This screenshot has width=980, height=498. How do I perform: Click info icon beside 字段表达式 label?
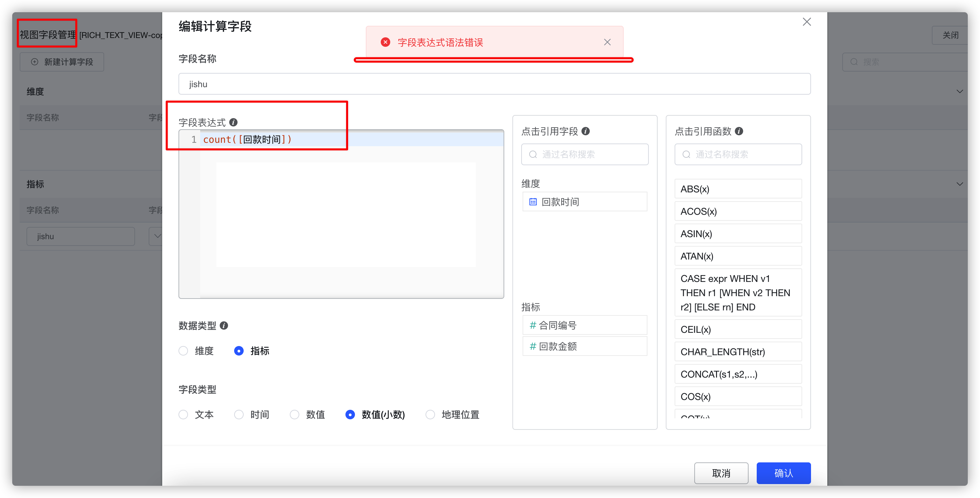point(233,122)
